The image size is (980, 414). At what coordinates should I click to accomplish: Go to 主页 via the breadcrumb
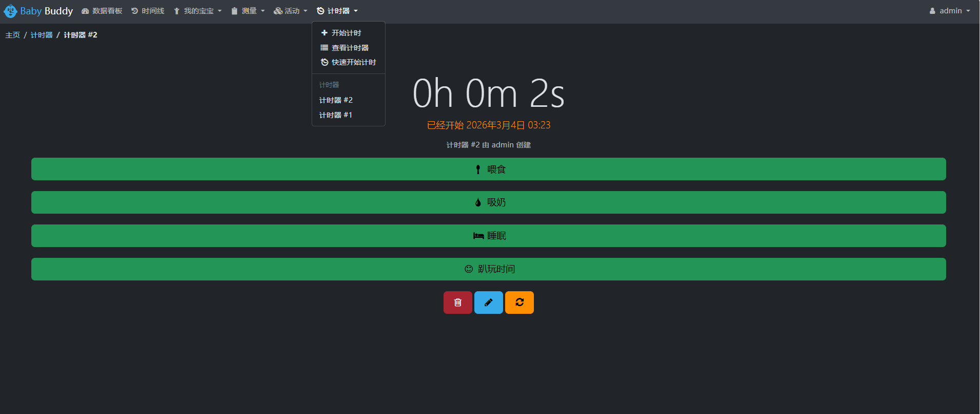coord(12,35)
